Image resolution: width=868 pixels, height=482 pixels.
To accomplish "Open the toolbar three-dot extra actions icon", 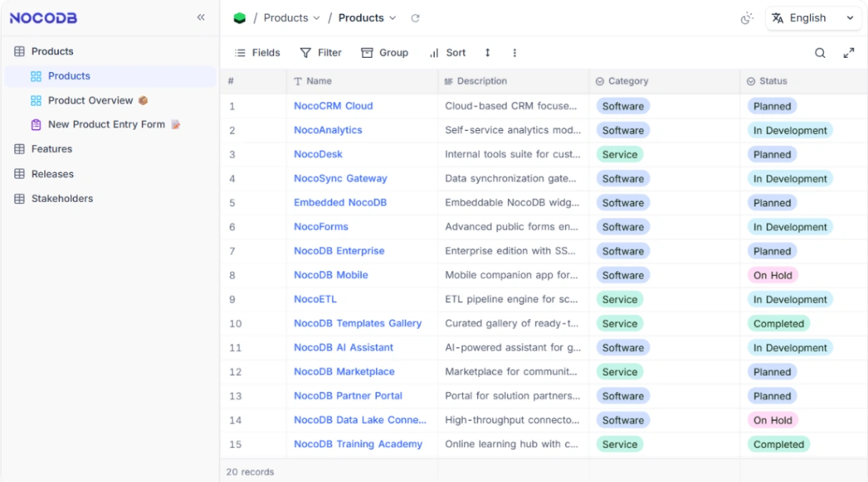I will point(515,53).
